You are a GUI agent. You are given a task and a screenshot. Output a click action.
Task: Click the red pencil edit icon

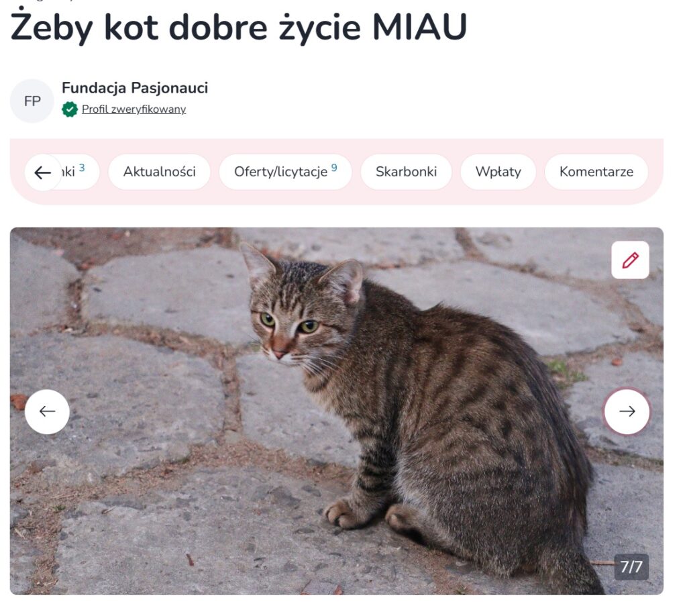pos(629,260)
